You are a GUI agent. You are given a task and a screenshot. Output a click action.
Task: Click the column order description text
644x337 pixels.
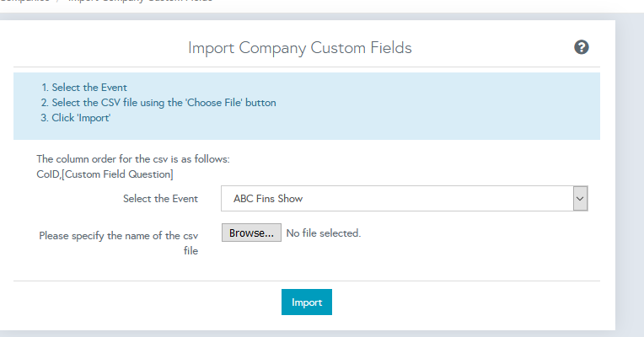pyautogui.click(x=133, y=158)
